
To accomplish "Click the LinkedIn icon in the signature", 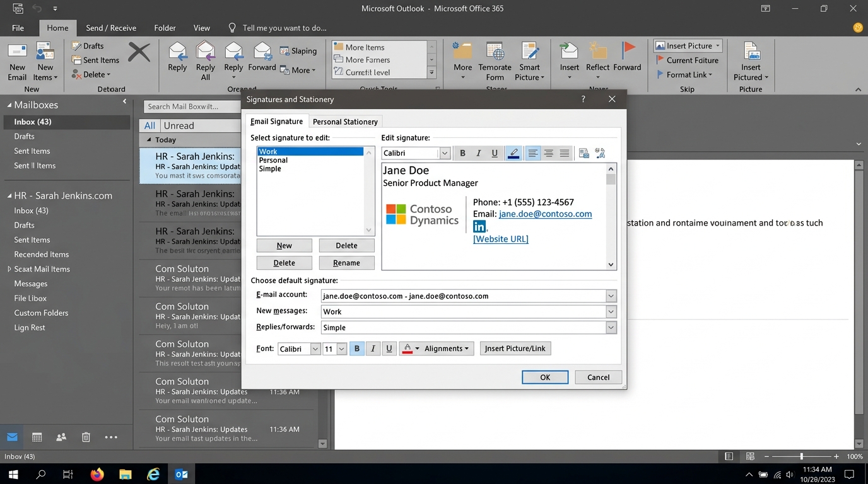I will coord(479,226).
